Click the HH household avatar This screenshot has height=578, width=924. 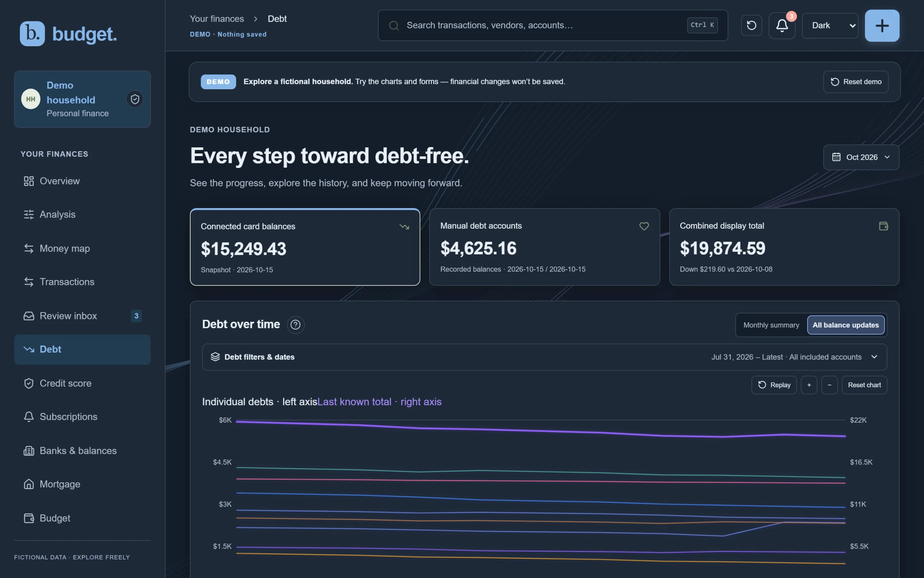31,99
